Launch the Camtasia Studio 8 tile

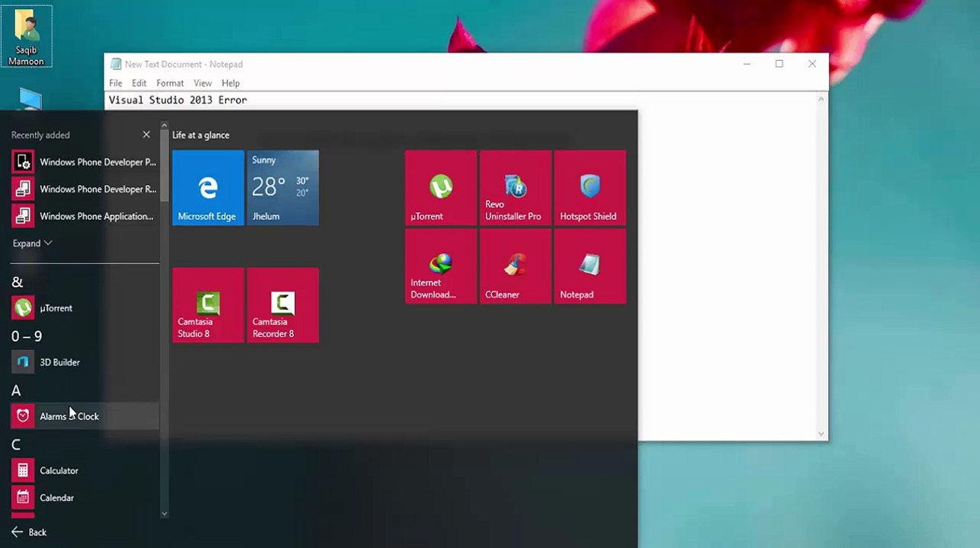(x=208, y=305)
